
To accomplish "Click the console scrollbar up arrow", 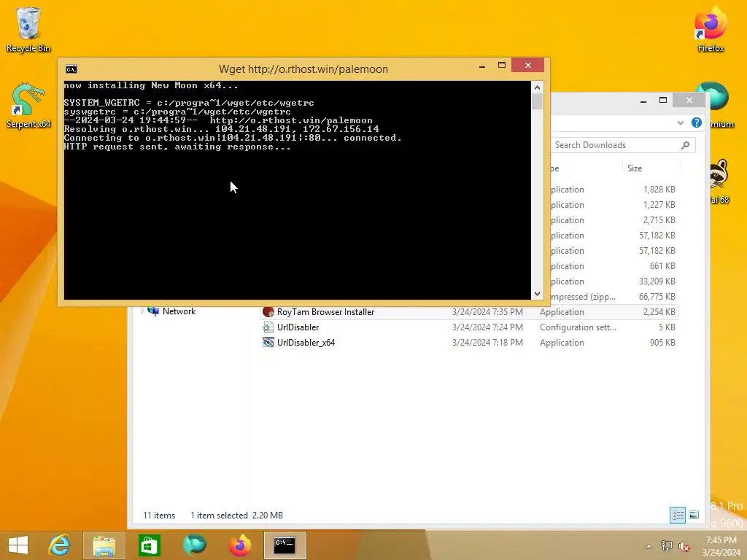I will pyautogui.click(x=537, y=87).
